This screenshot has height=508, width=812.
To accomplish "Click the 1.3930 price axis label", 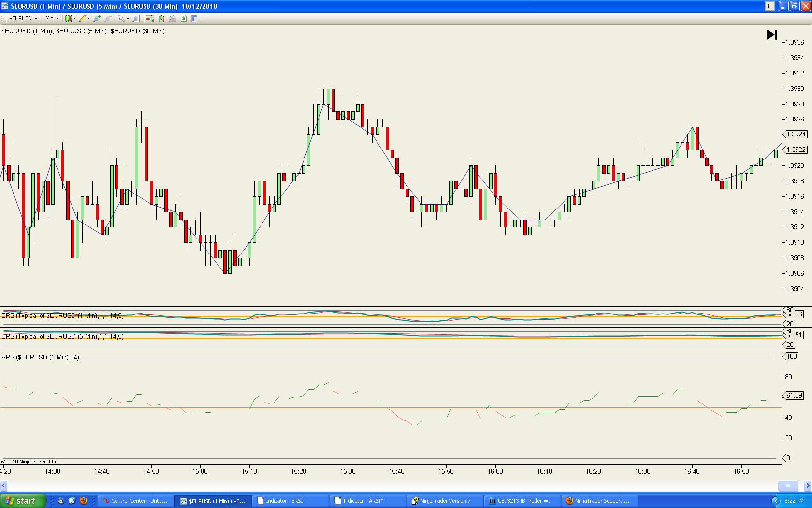I will 795,89.
